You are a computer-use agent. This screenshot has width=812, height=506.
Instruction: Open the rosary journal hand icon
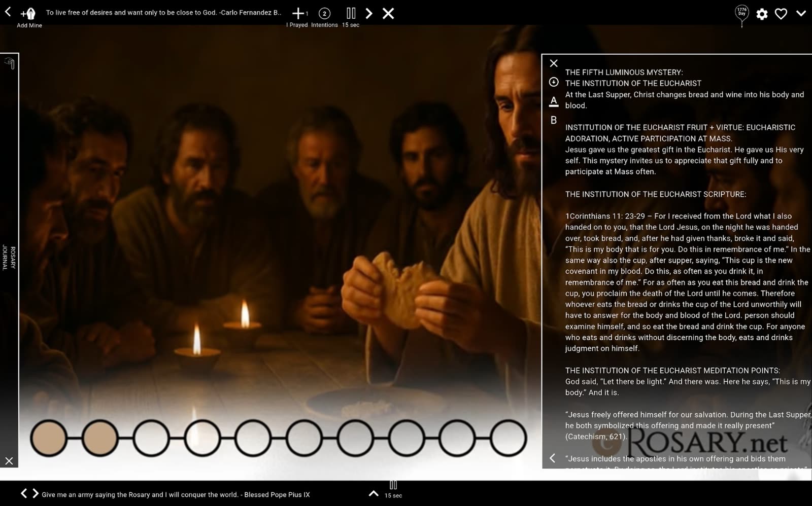coord(10,63)
